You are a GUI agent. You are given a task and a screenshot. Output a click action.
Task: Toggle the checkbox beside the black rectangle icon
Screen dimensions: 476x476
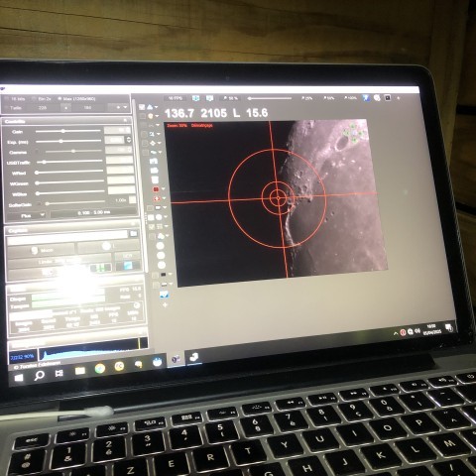click(155, 275)
